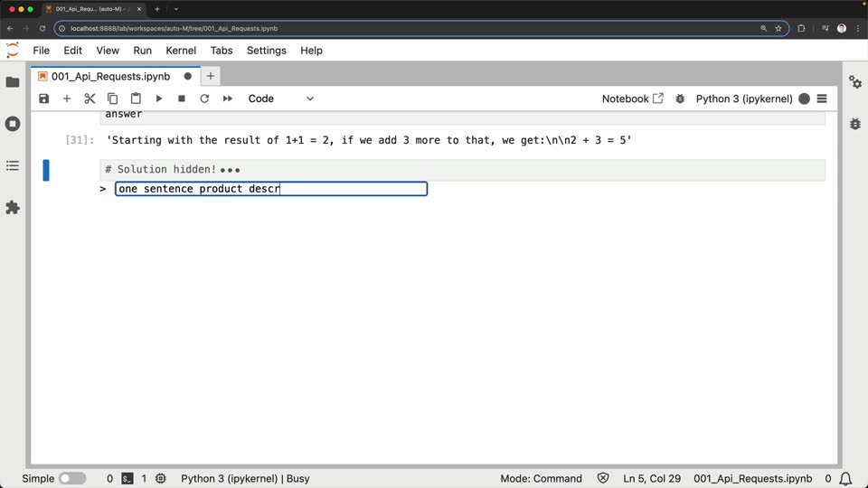Open the notifications bell in status bar

pyautogui.click(x=846, y=479)
